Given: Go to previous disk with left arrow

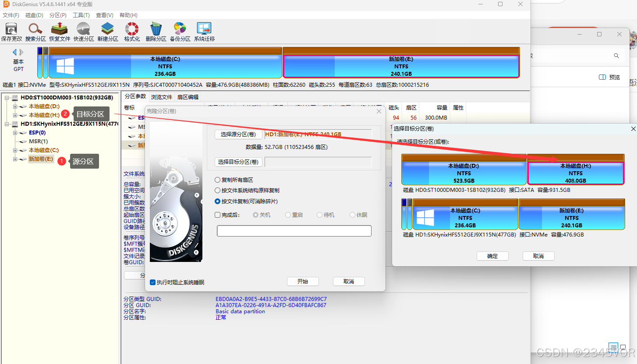Looking at the screenshot, I should [15, 52].
